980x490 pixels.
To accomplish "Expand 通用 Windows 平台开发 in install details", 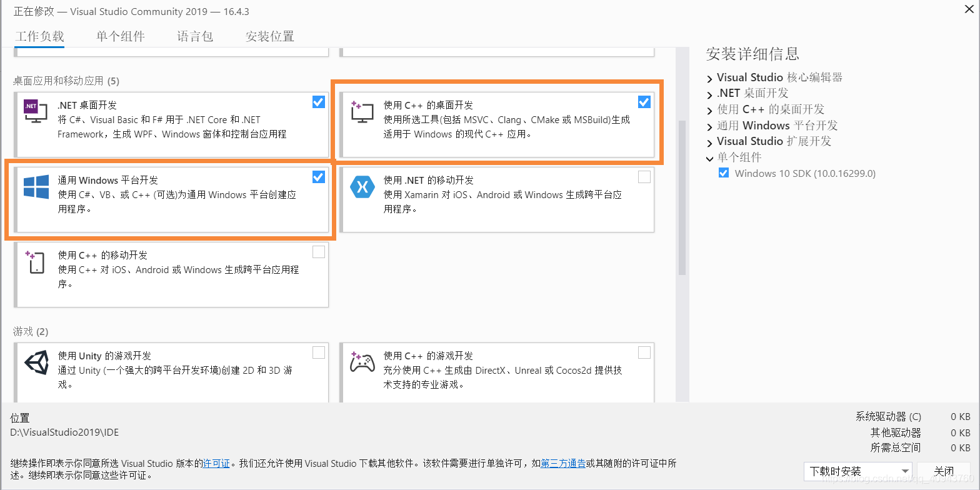I will (x=710, y=127).
